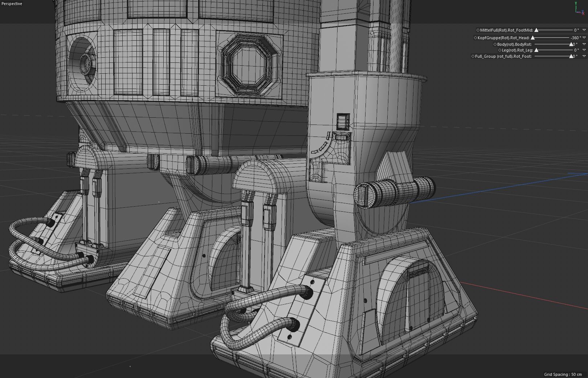
Task: Click the Rot_Leg slider handle
Action: pyautogui.click(x=536, y=50)
